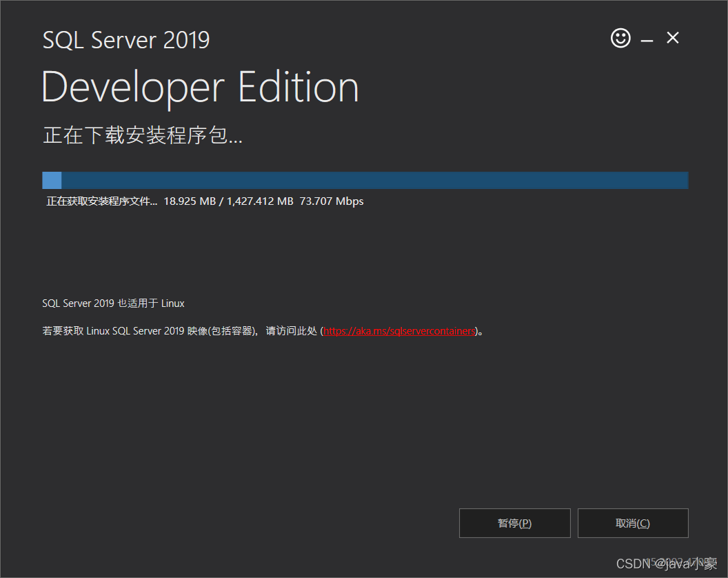Open the aka.ms/sqlservercontainers link
This screenshot has height=578, width=728.
pos(399,331)
